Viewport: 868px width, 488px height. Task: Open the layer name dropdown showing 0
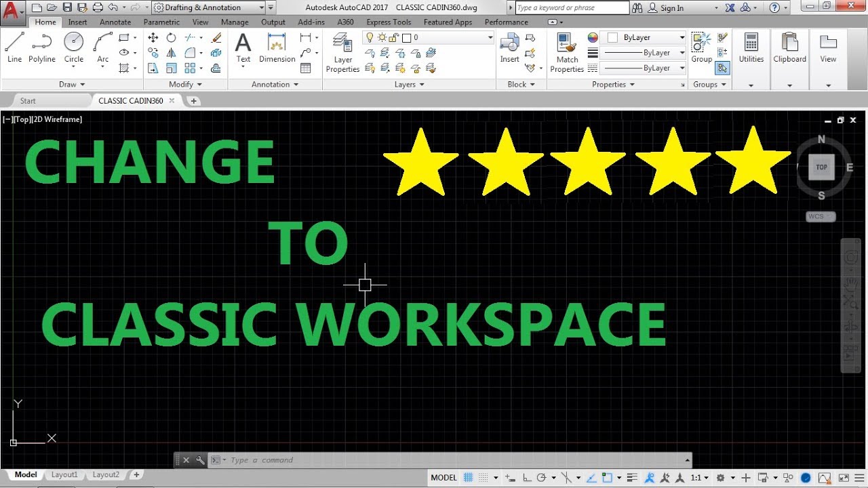click(x=428, y=38)
